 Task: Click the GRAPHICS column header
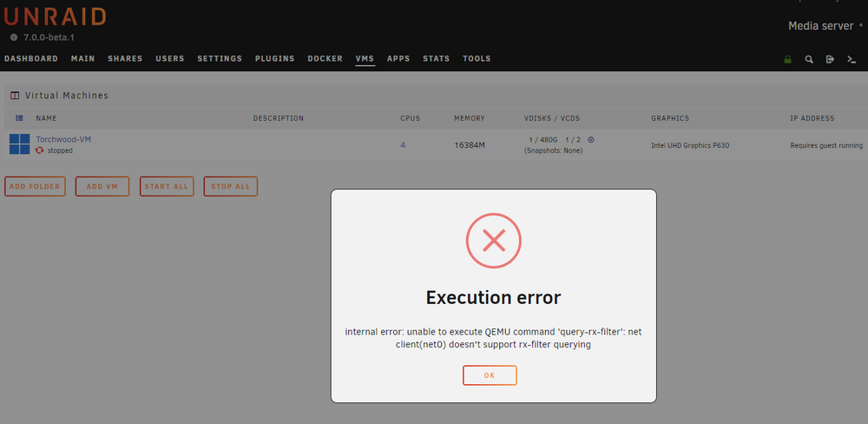670,118
